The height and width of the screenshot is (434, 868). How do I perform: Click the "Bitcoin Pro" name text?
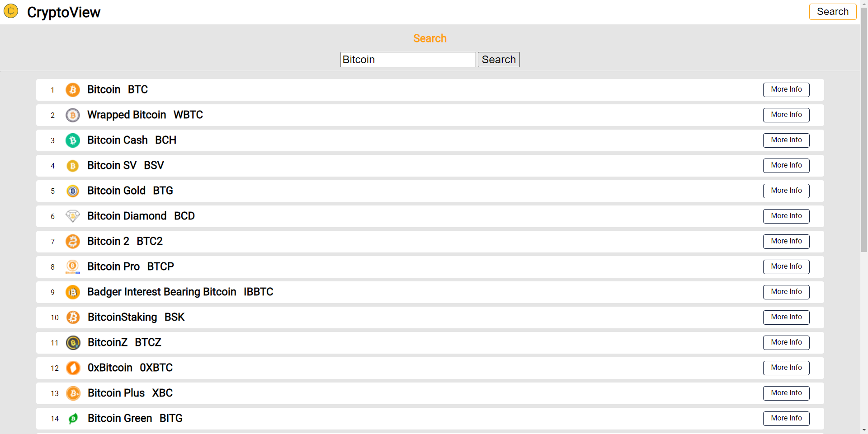point(113,266)
